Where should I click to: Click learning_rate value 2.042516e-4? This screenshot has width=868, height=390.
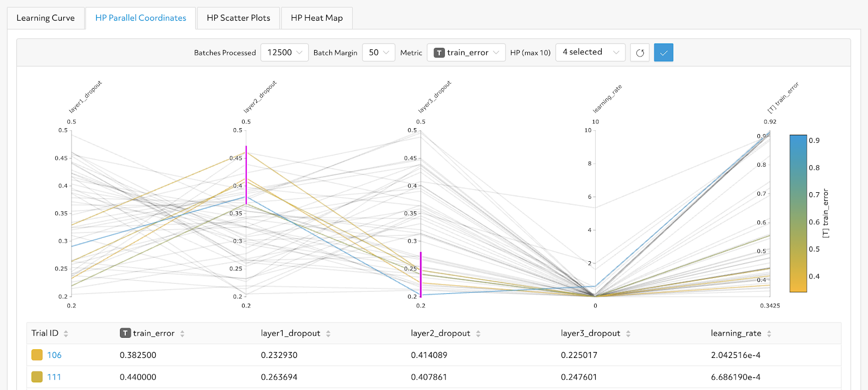pyautogui.click(x=736, y=355)
